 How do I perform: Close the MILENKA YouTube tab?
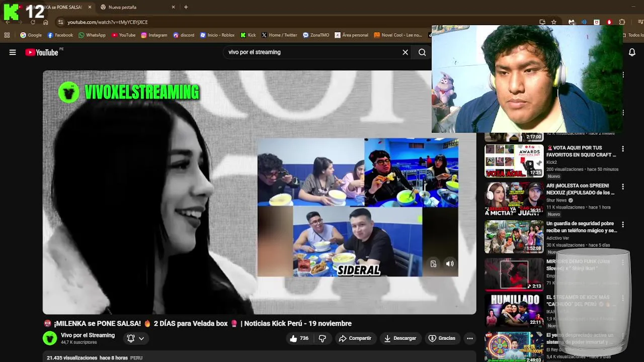pos(90,7)
